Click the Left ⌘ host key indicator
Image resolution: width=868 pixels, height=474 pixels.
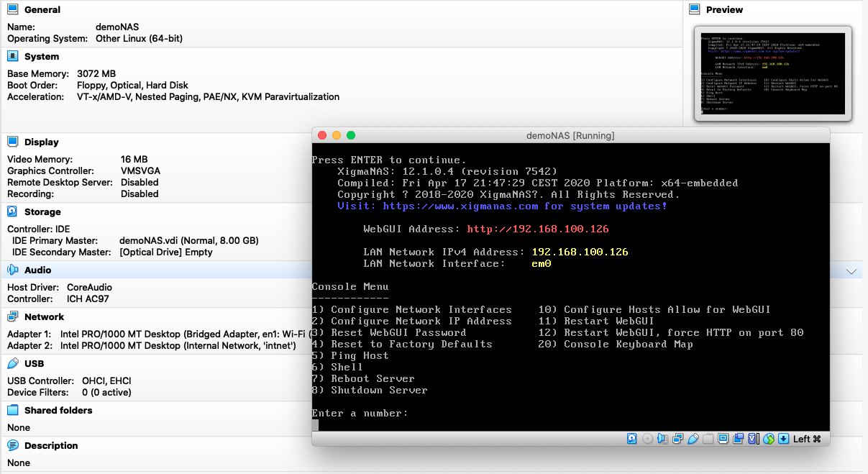[807, 439]
